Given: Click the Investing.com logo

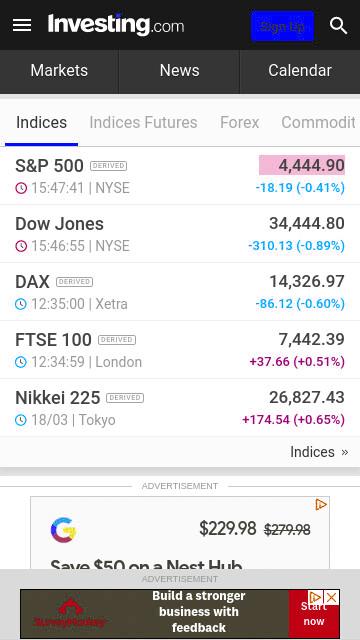Looking at the screenshot, I should pos(116,24).
